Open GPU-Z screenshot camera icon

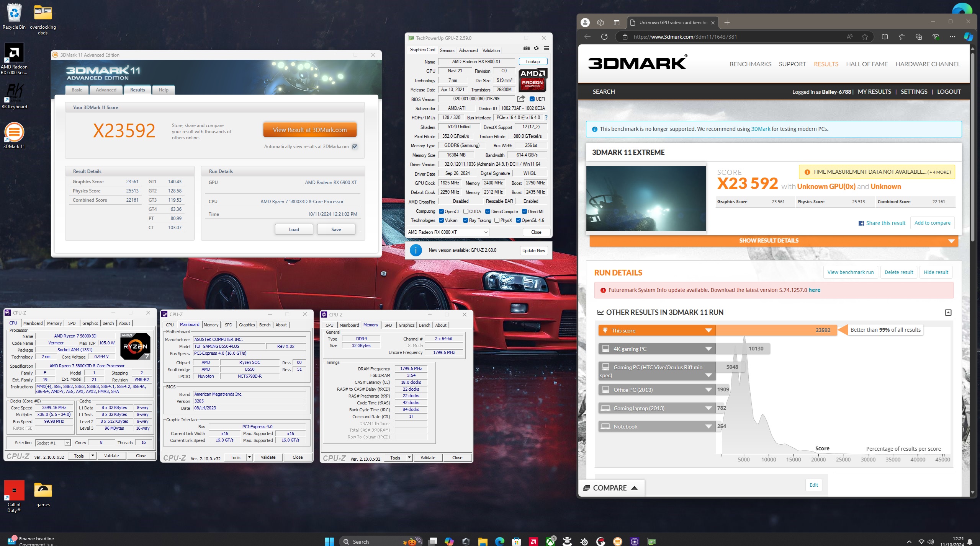coord(527,48)
